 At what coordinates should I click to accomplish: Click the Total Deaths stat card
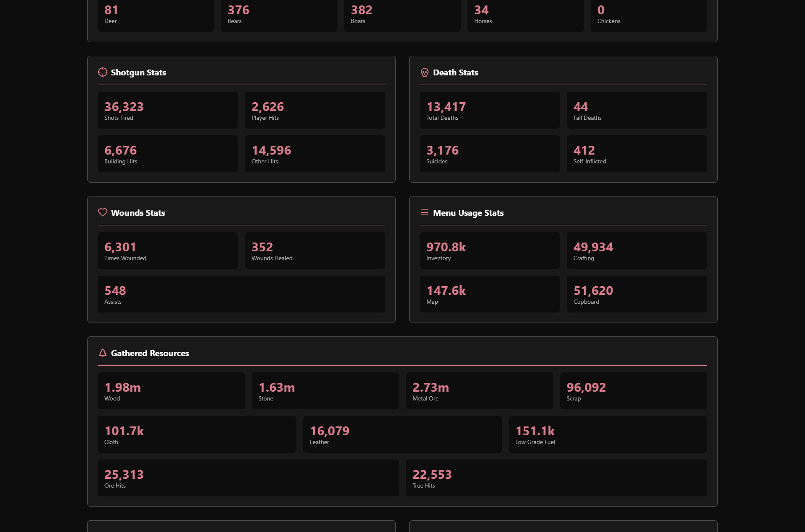[489, 110]
